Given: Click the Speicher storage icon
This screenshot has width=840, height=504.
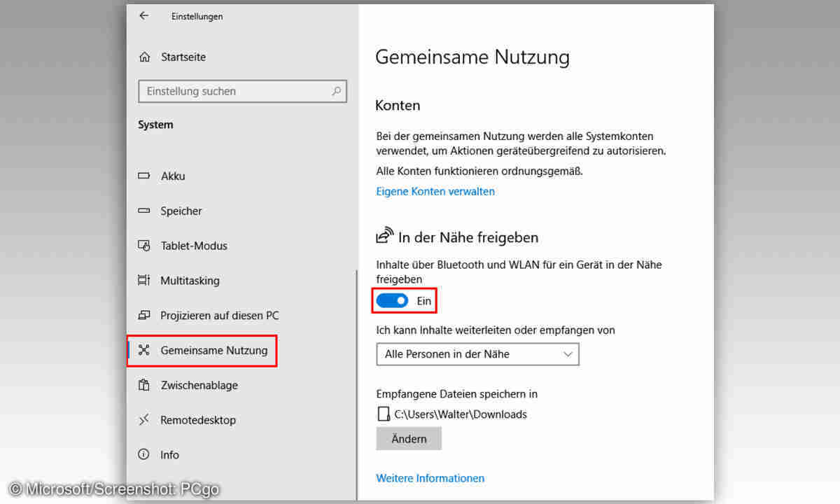Looking at the screenshot, I should pyautogui.click(x=144, y=211).
